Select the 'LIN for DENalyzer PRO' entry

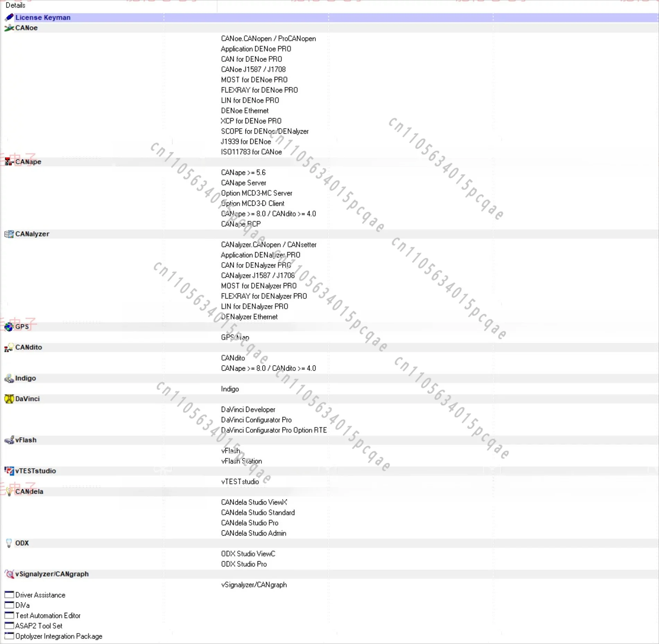tap(254, 307)
